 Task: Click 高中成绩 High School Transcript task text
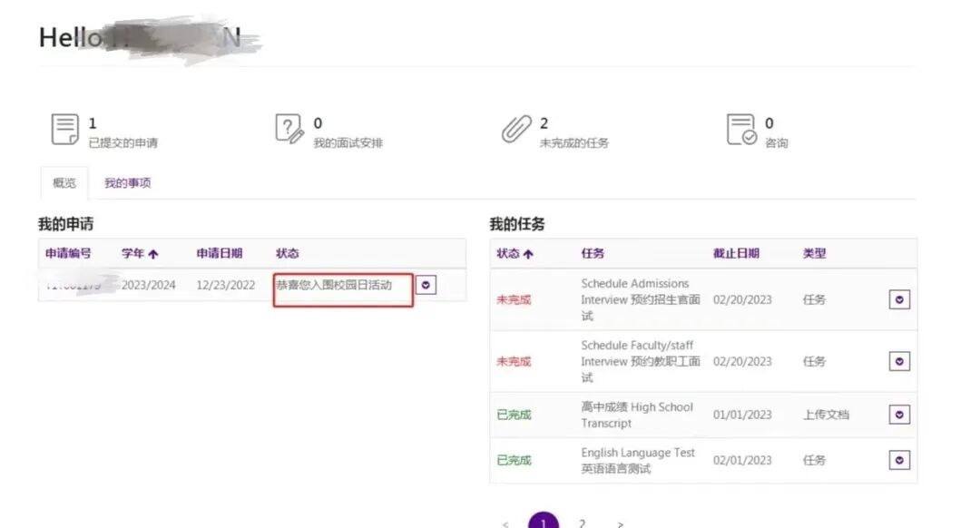[x=637, y=415]
